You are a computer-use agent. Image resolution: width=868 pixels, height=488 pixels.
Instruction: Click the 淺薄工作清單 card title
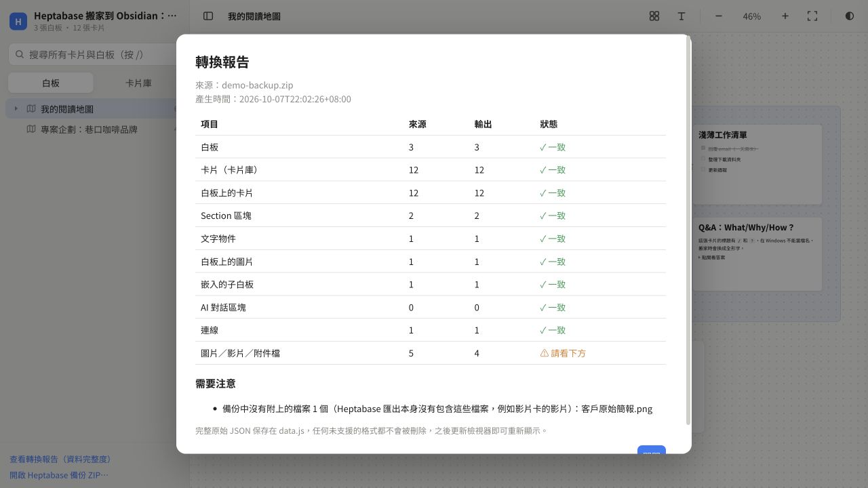(723, 135)
